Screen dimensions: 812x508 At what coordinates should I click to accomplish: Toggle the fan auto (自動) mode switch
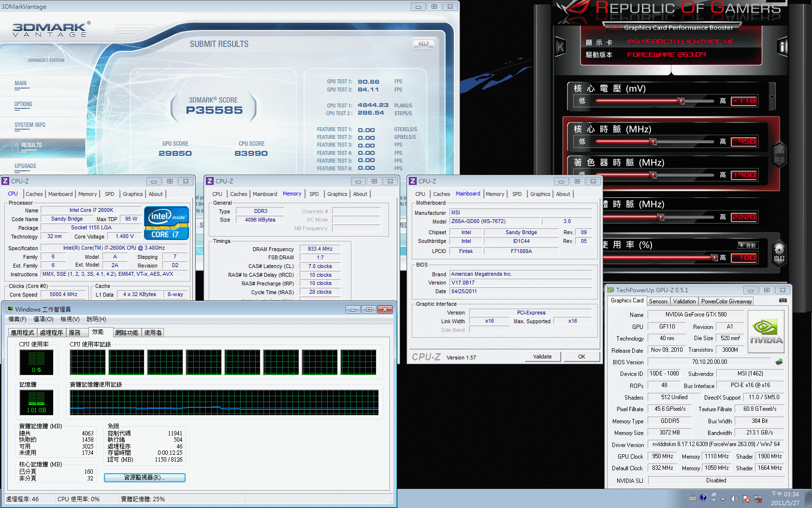[x=748, y=245]
